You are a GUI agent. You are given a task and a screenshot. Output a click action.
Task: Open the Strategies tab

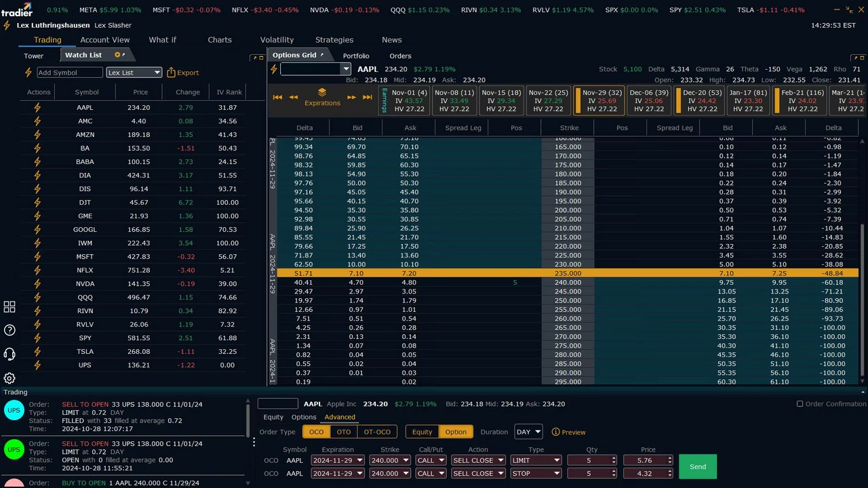pyautogui.click(x=334, y=40)
